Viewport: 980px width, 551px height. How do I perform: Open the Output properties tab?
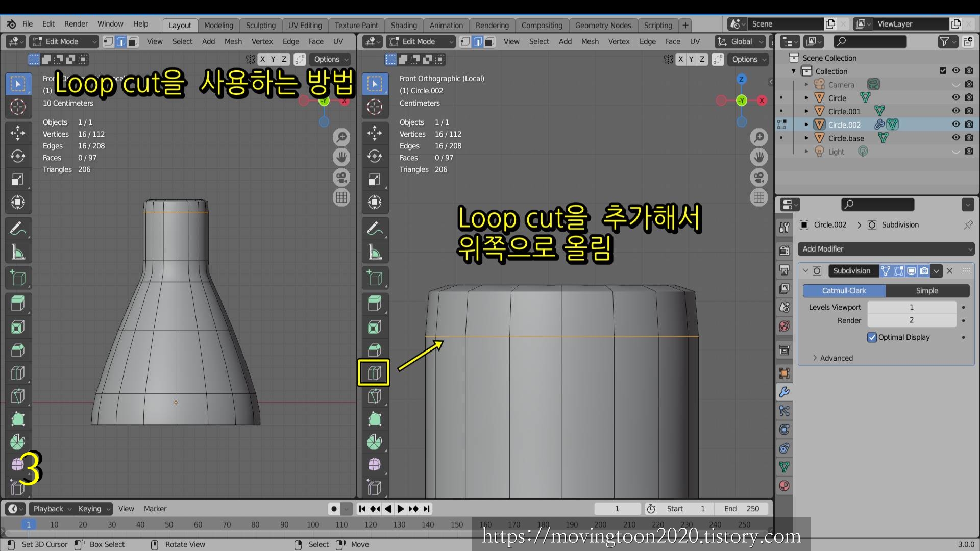[x=785, y=269]
